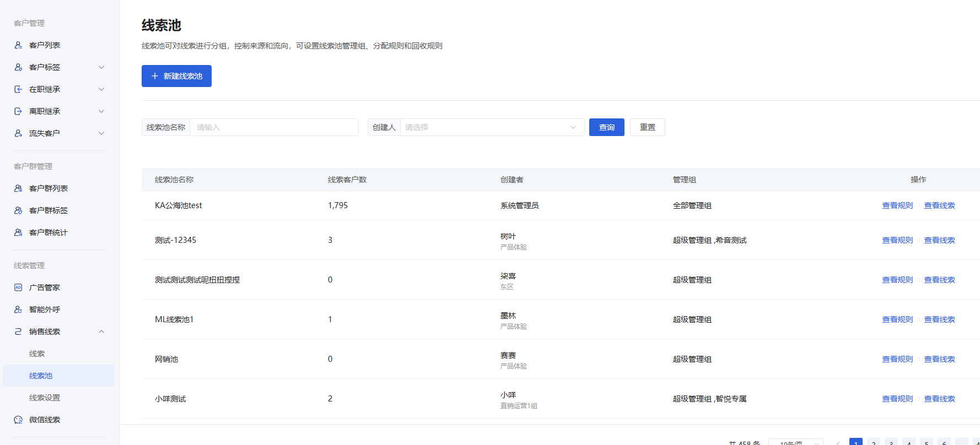Click the 测试-12345 pool name
Image resolution: width=980 pixels, height=445 pixels.
pos(175,240)
